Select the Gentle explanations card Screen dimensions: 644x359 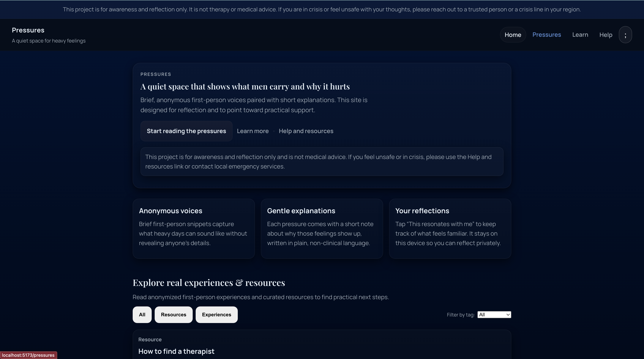pyautogui.click(x=322, y=229)
